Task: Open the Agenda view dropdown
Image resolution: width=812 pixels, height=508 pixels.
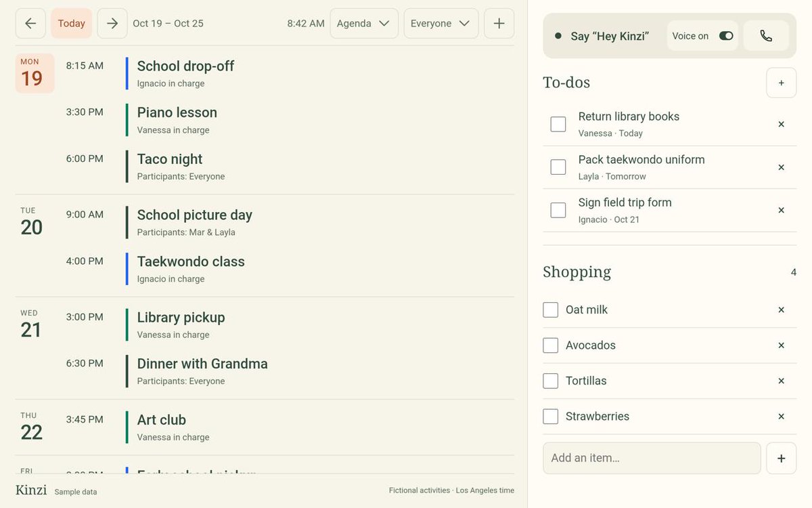Action: [x=364, y=23]
